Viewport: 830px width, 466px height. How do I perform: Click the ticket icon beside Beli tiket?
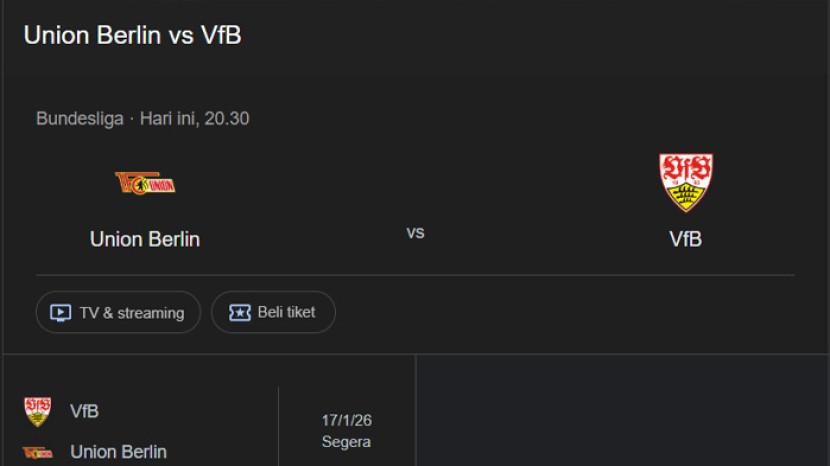coord(240,313)
